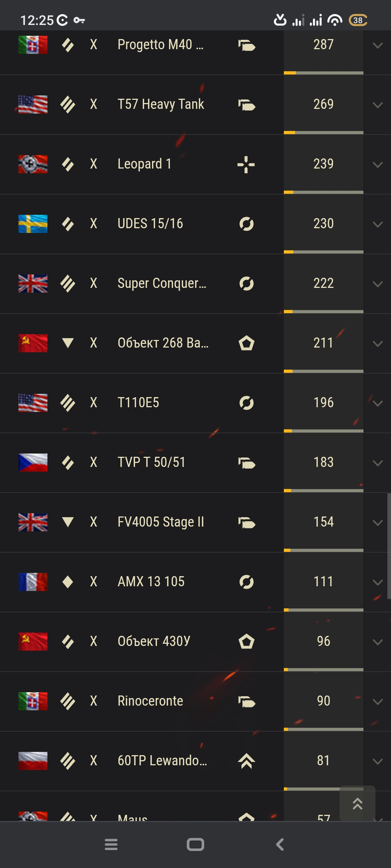391x868 pixels.
Task: Expand the T110E5 row with its chevron
Action: [378, 404]
